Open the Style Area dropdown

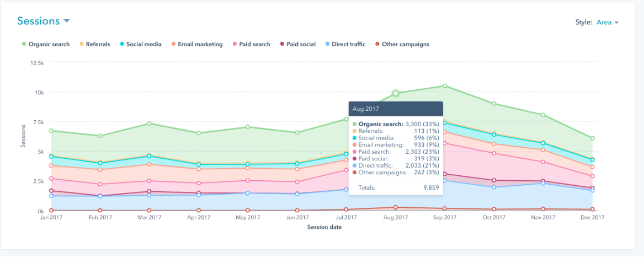tap(608, 22)
